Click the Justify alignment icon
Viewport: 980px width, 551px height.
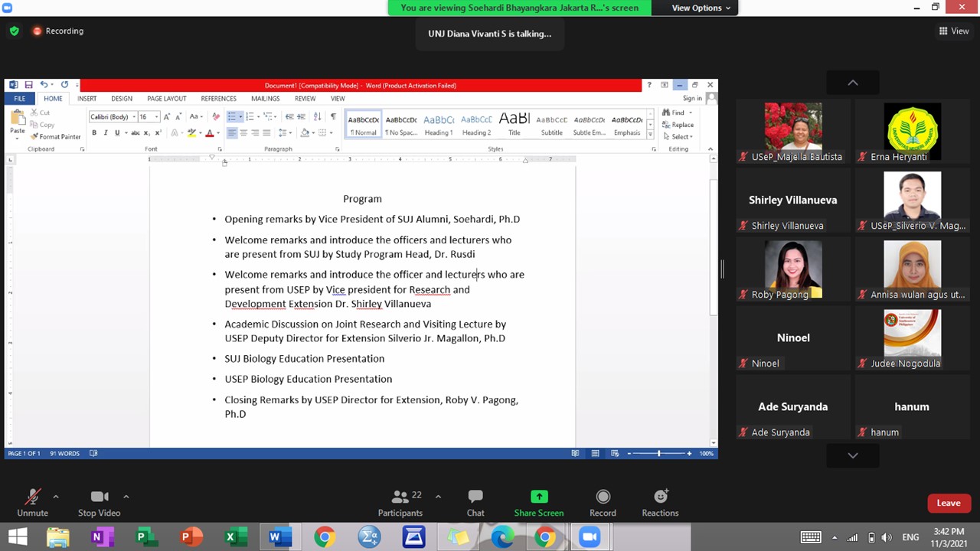coord(266,133)
